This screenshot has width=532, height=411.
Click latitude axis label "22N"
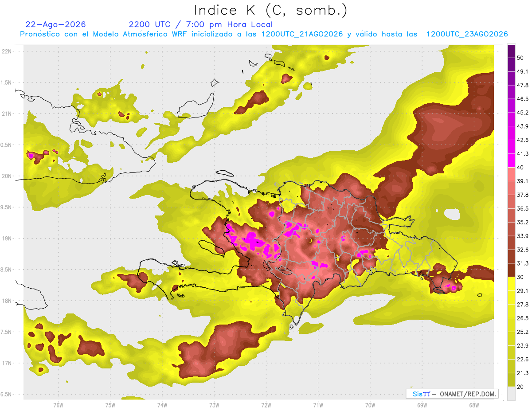(x=6, y=51)
